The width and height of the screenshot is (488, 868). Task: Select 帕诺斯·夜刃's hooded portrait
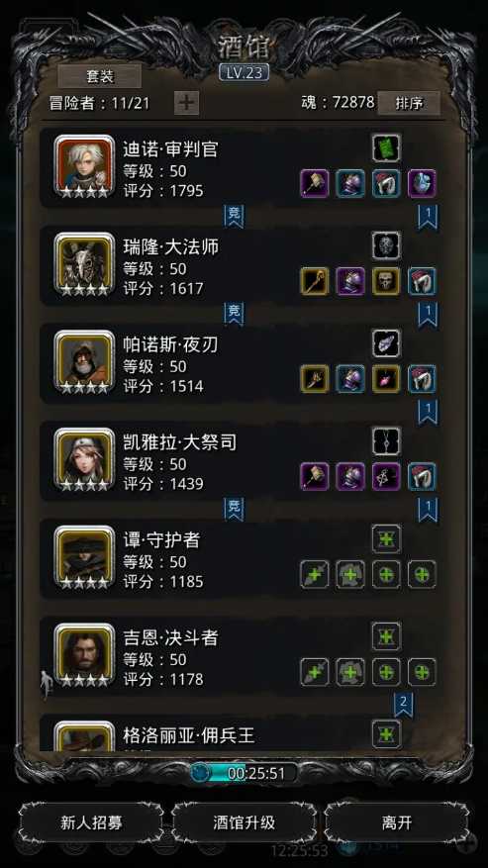(x=84, y=361)
